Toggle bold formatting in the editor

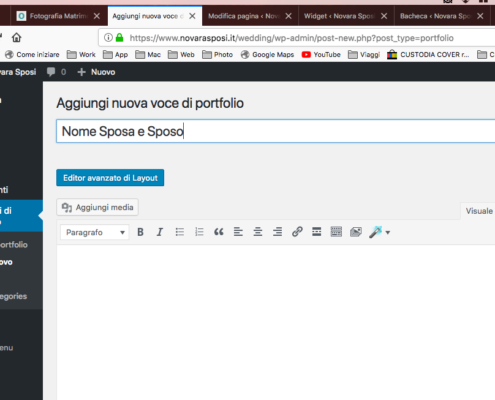pos(140,232)
